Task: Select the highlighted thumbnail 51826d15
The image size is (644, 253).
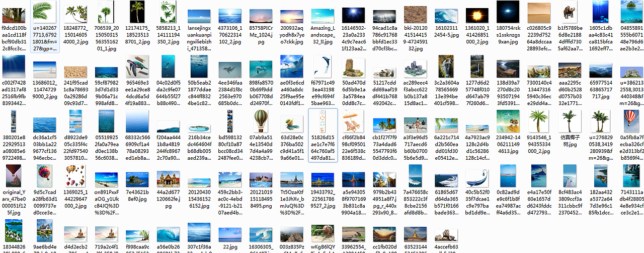Action: [323, 121]
